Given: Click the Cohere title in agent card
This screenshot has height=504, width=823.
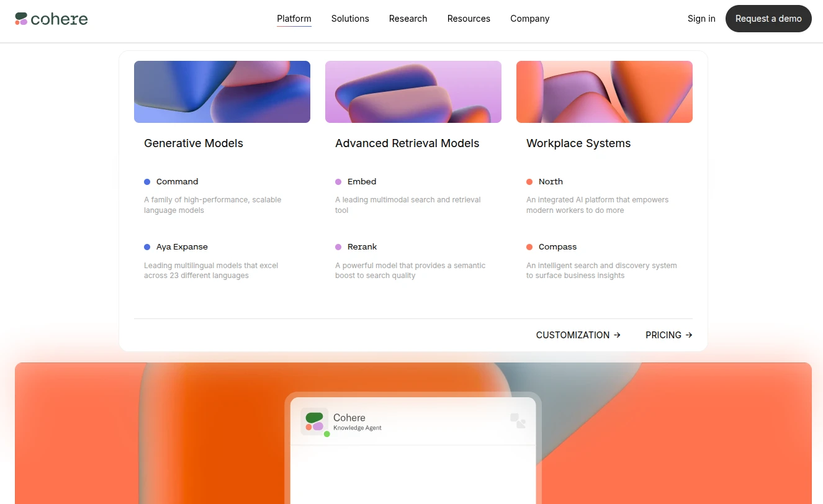Looking at the screenshot, I should point(349,418).
